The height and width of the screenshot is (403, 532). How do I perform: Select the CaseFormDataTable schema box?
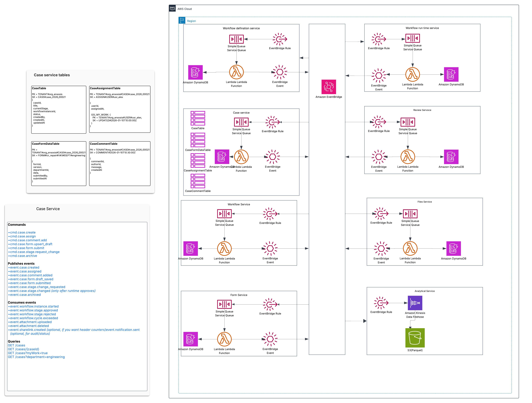[59, 163]
